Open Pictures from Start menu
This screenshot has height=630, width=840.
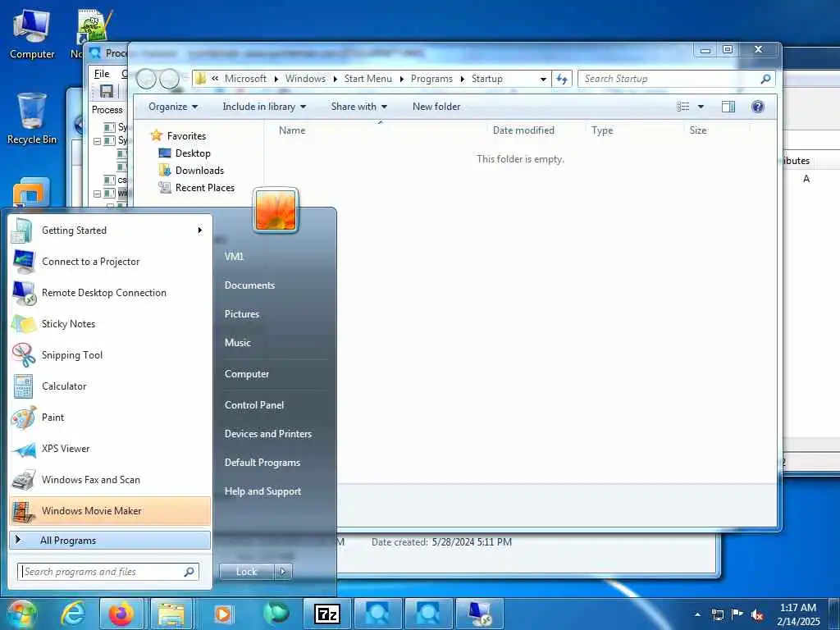(x=242, y=314)
